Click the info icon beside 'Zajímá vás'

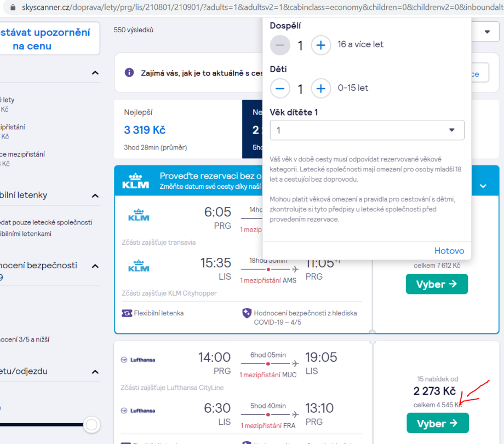click(129, 72)
